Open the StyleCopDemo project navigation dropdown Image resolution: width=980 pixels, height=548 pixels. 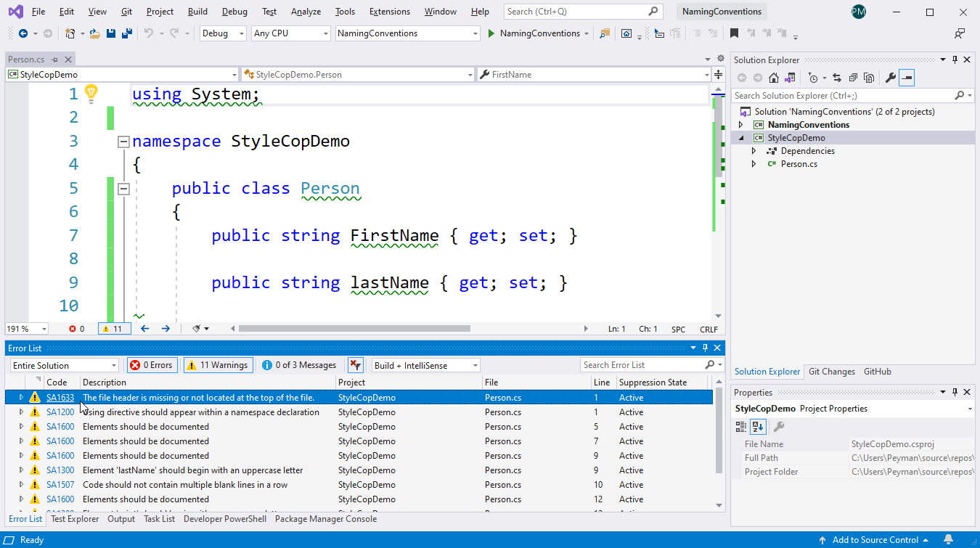pyautogui.click(x=122, y=74)
